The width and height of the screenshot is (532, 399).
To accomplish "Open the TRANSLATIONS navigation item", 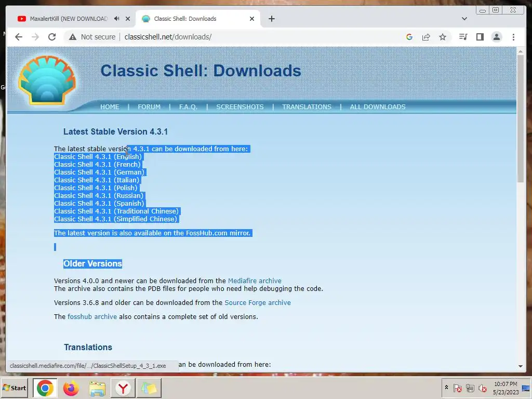I will [307, 107].
